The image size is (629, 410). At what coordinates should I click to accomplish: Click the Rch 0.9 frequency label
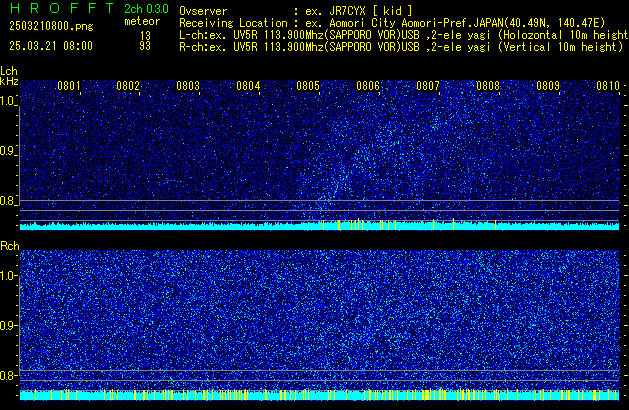tap(8, 325)
